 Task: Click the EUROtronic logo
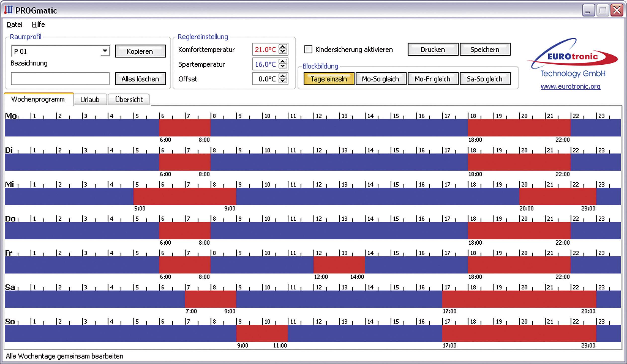click(572, 57)
